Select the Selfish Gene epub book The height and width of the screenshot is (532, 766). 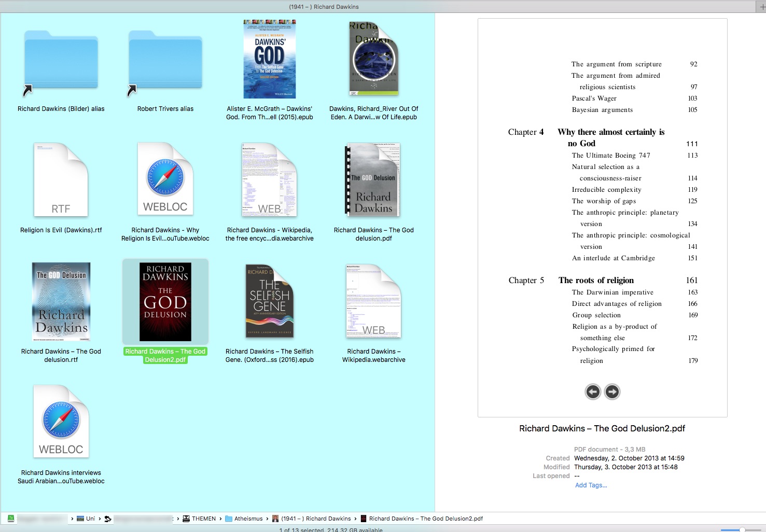269,301
